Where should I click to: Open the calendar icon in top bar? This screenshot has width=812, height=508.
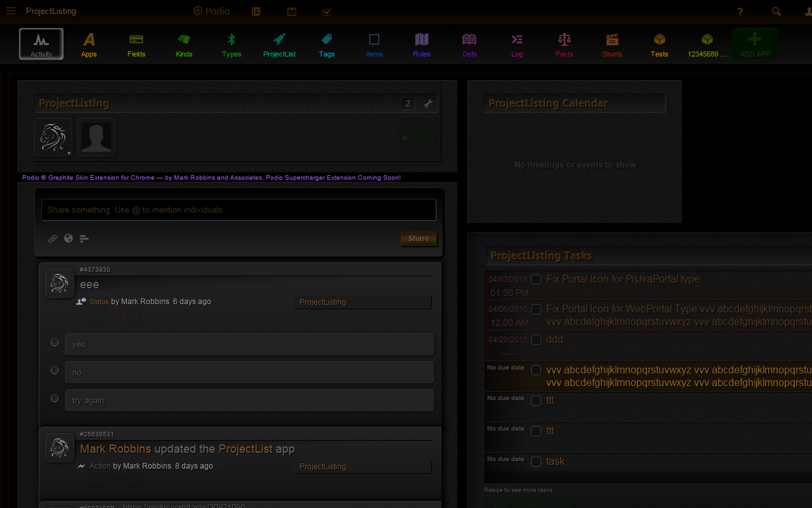[292, 11]
